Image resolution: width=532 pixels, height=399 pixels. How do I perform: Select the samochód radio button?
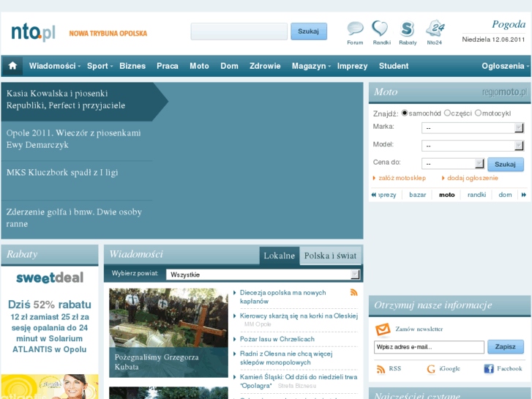click(x=405, y=113)
